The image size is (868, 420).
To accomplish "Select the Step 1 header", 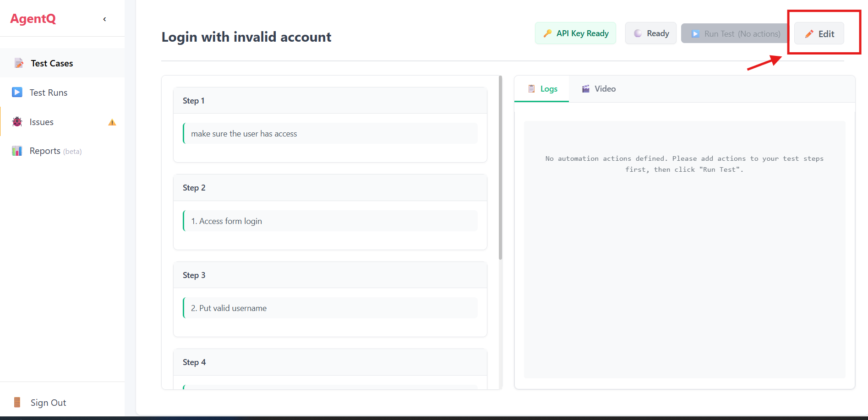I will pos(330,101).
